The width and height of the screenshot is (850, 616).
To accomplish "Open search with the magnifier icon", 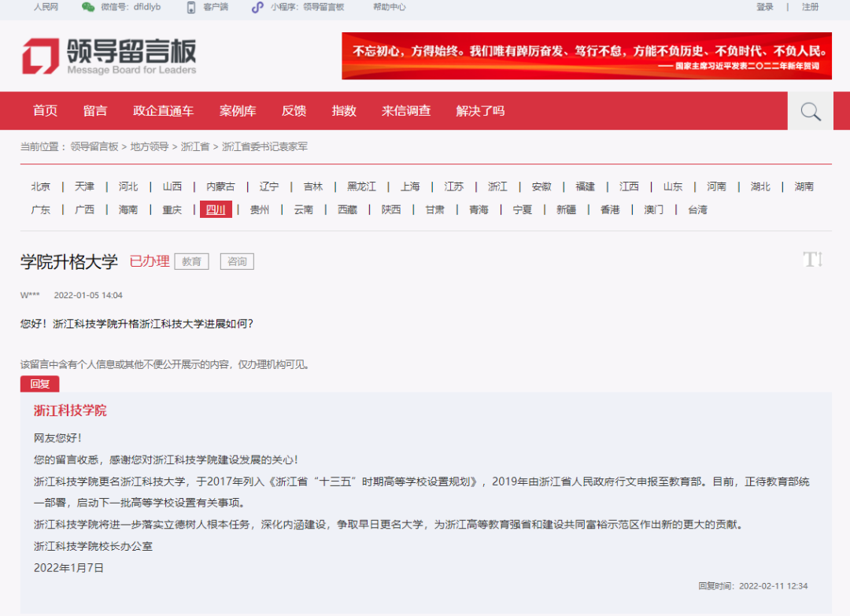I will (809, 111).
